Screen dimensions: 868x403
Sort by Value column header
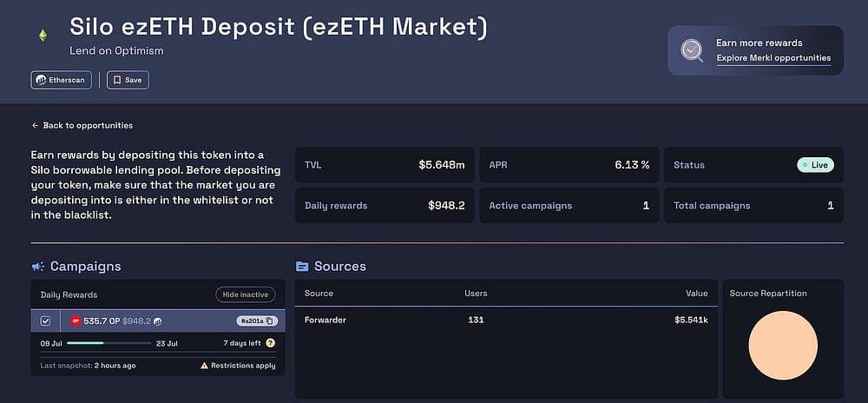[696, 294]
